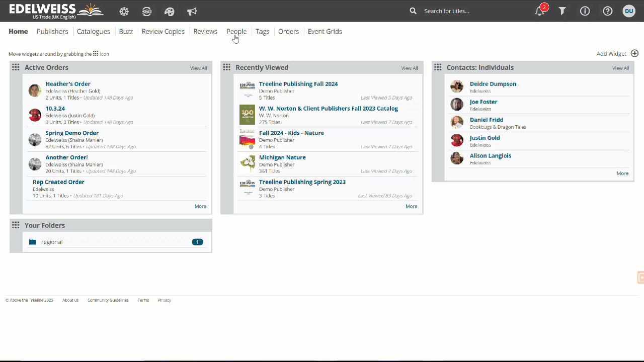
Task: Open Justin Gold contact
Action: (485, 138)
